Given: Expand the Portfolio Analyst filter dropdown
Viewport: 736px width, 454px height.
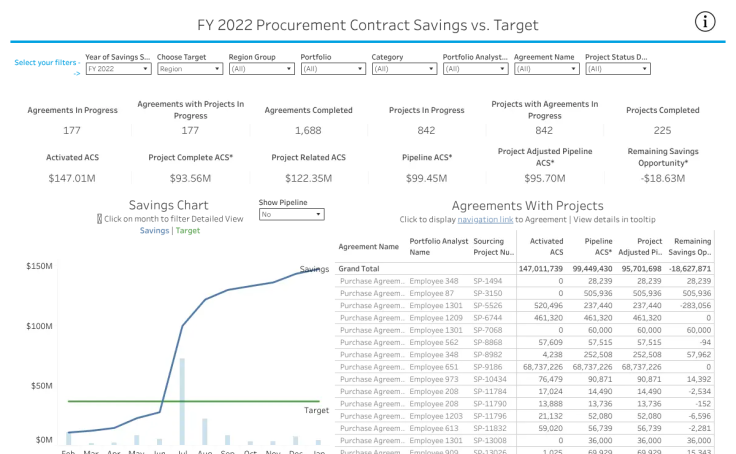Looking at the screenshot, I should pos(475,69).
